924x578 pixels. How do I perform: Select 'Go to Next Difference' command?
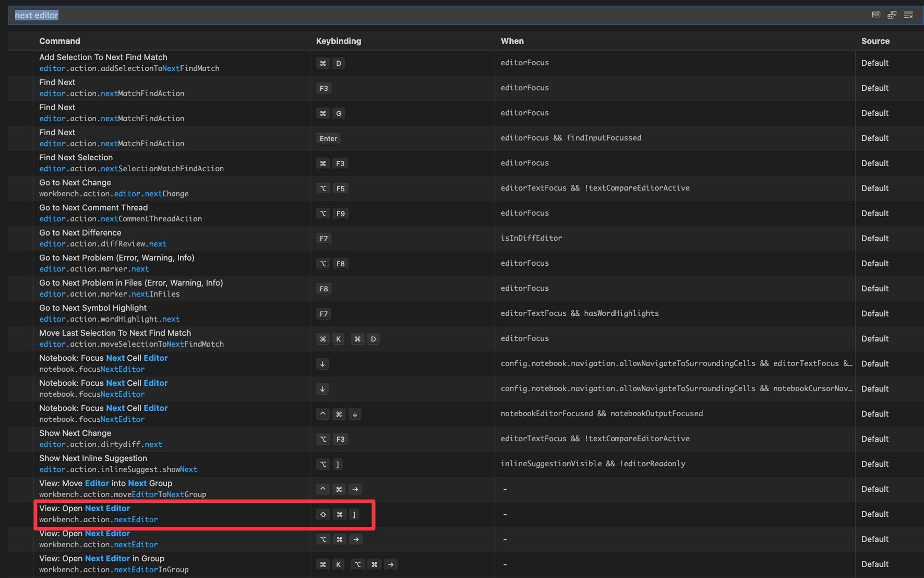pyautogui.click(x=80, y=232)
